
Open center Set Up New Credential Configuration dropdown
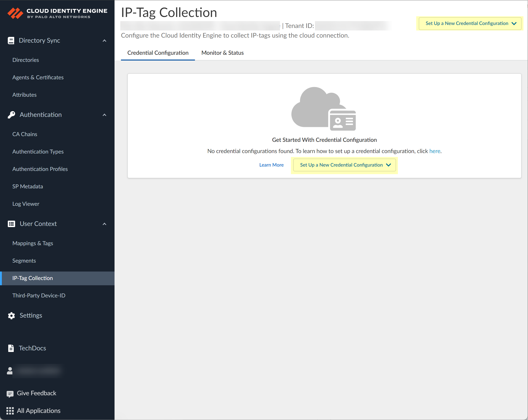(344, 165)
